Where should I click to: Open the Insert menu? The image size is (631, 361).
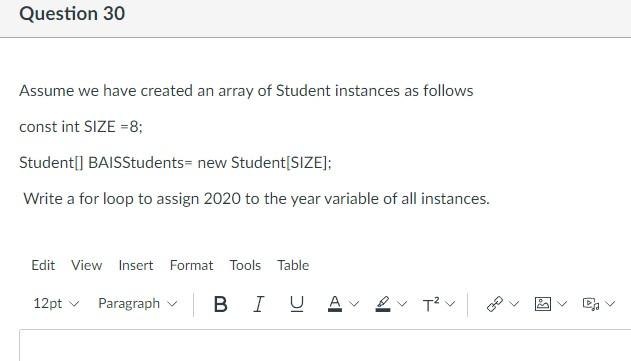[136, 266]
